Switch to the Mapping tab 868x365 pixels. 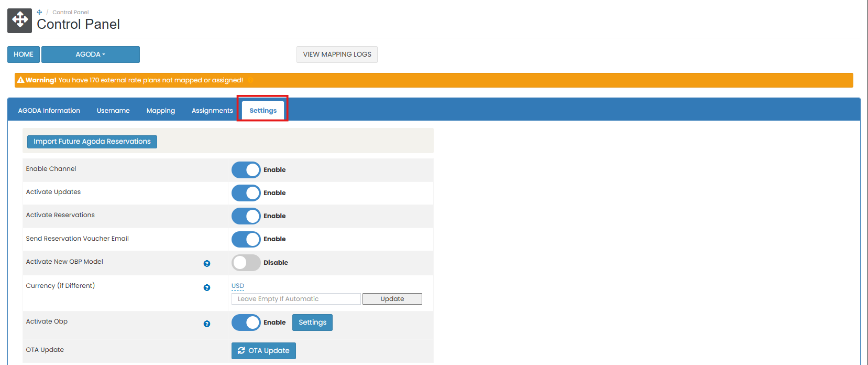[x=161, y=111]
